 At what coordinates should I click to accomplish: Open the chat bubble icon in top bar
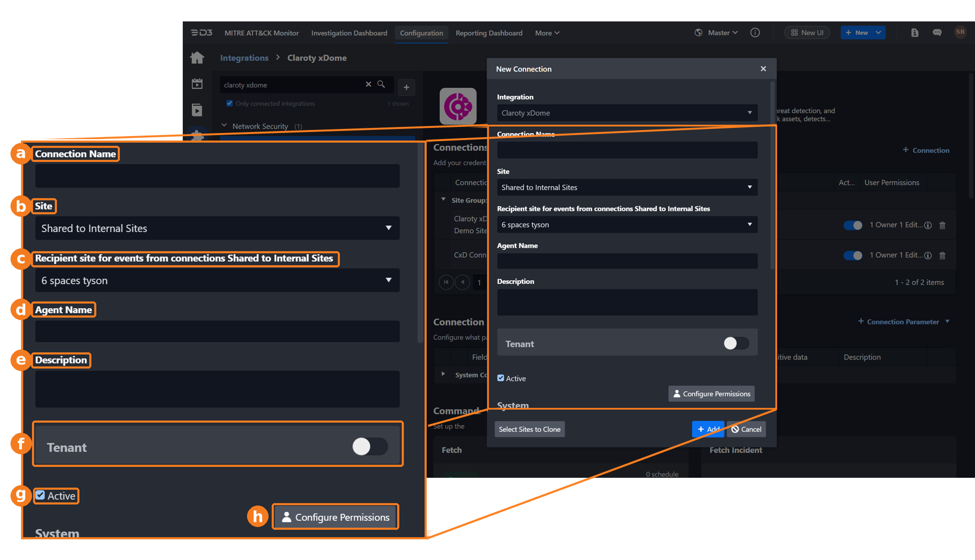tap(937, 32)
